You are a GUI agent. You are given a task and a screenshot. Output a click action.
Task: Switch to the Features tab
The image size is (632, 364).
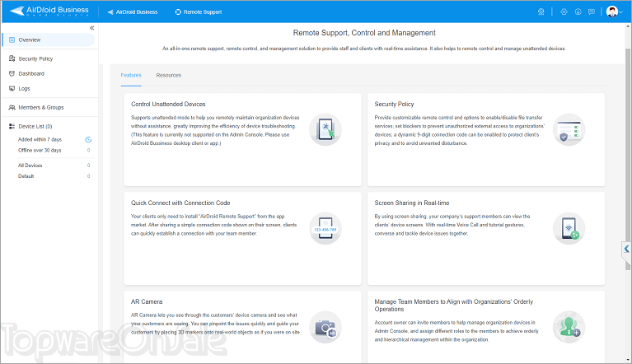pyautogui.click(x=131, y=75)
